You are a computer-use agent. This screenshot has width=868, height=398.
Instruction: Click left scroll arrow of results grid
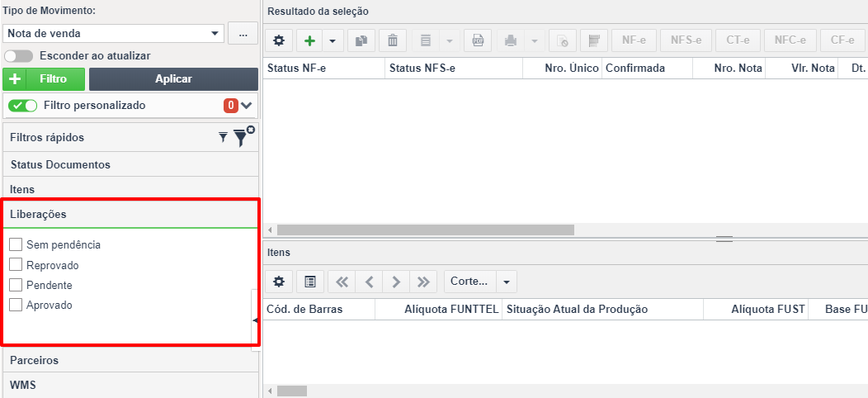tap(270, 230)
